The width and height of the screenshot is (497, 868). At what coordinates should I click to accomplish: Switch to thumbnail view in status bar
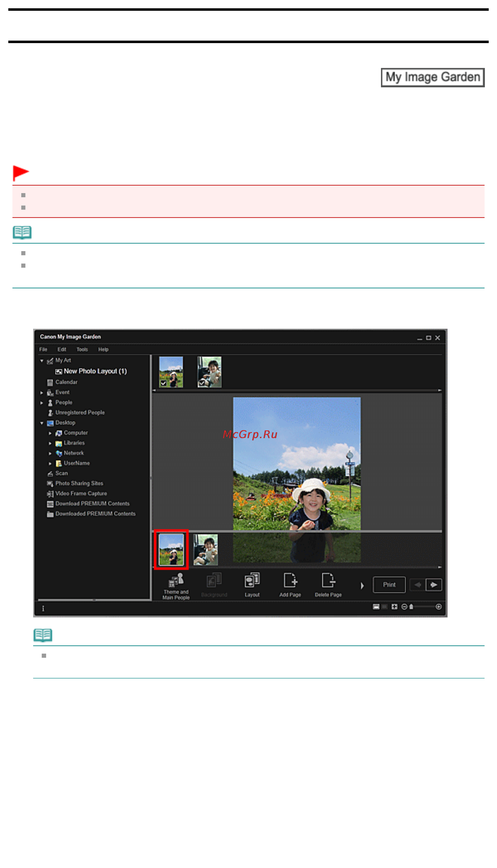point(376,607)
